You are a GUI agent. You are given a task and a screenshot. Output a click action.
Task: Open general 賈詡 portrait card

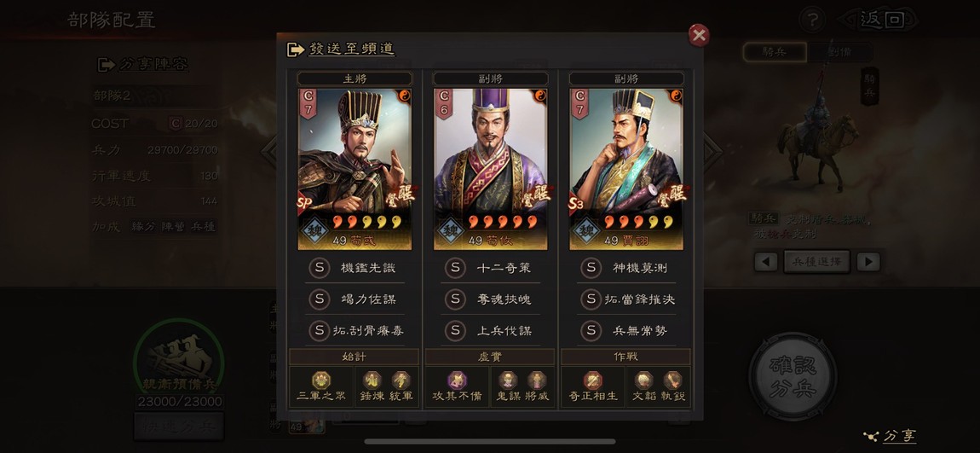pos(626,169)
